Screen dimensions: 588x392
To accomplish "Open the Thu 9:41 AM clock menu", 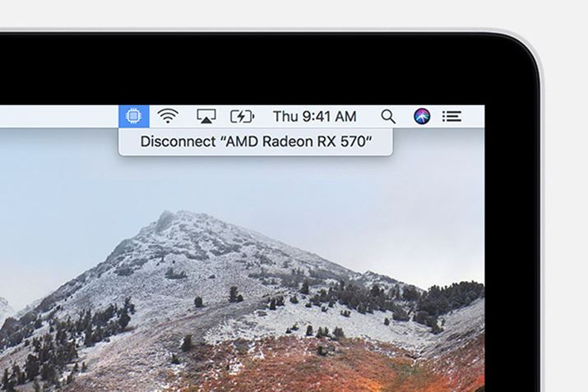I will pos(314,117).
